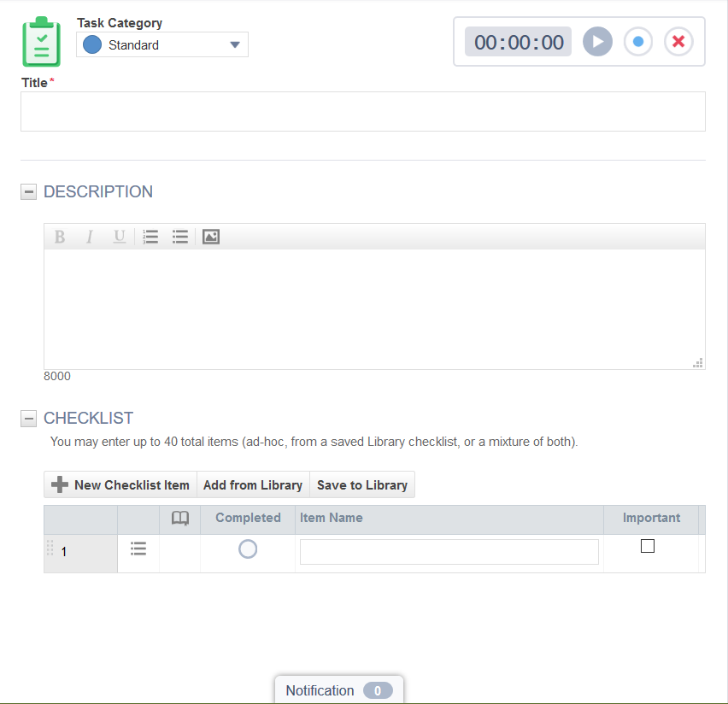Check the Important box for item 1

(648, 546)
